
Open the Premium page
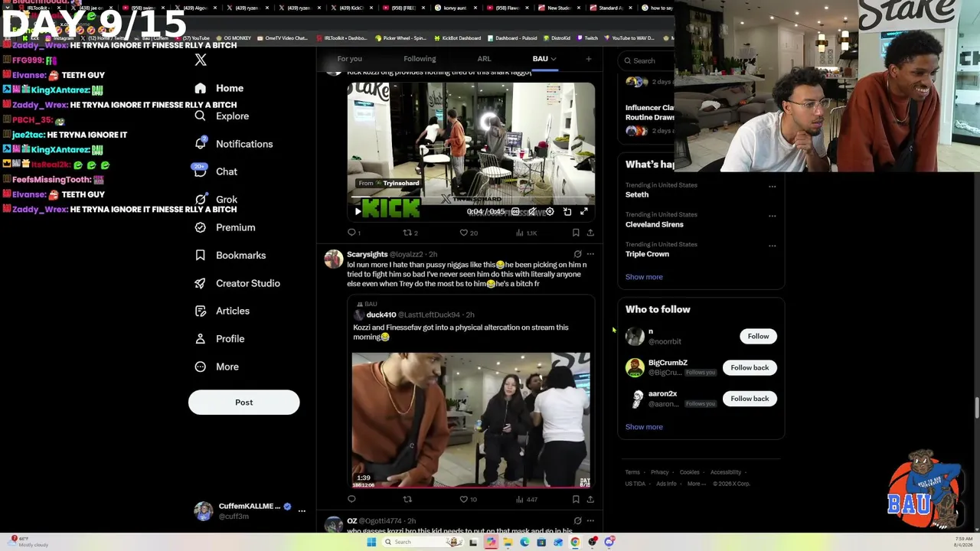[224, 227]
